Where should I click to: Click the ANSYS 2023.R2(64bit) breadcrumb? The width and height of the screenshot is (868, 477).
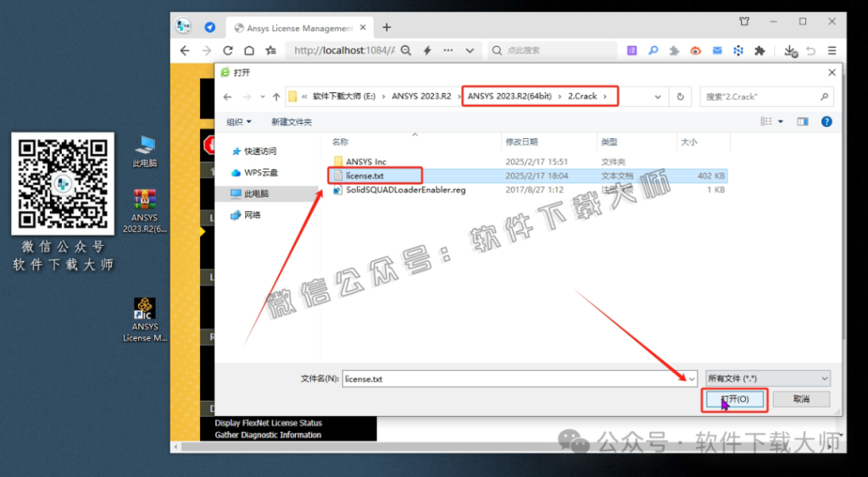click(509, 97)
